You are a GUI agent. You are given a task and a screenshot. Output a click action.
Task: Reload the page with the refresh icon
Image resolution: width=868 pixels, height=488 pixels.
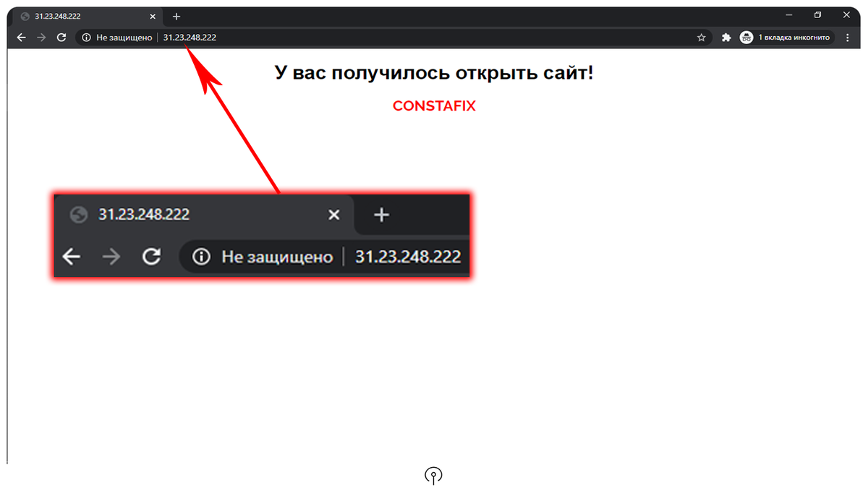[61, 37]
